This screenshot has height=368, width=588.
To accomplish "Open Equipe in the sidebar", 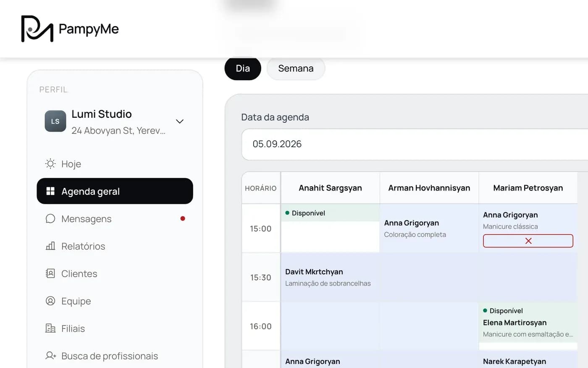I will point(115,301).
